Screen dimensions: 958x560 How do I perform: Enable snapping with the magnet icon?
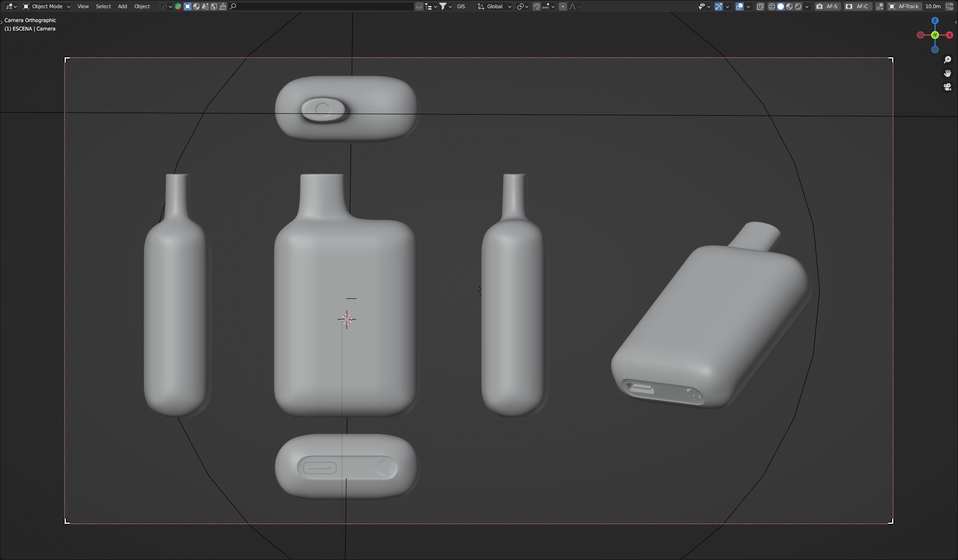coord(537,6)
